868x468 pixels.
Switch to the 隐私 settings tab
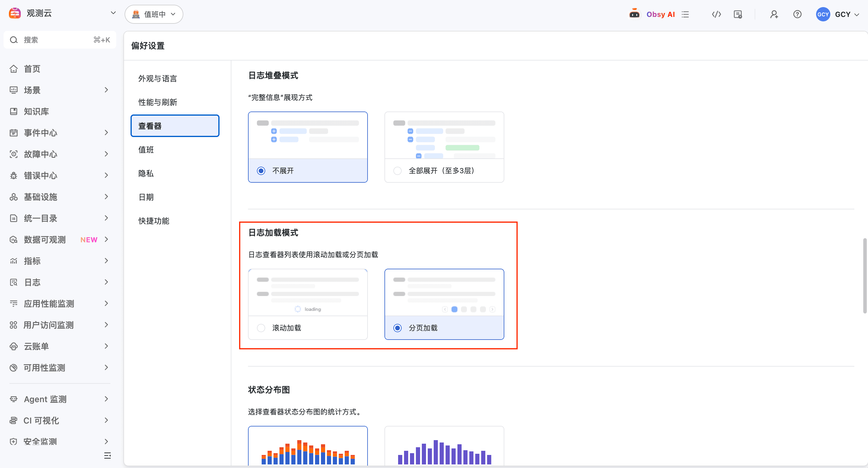(175, 173)
